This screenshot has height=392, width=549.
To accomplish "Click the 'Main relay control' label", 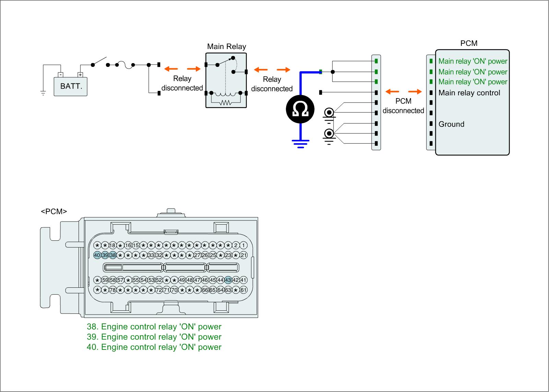I will [x=469, y=93].
